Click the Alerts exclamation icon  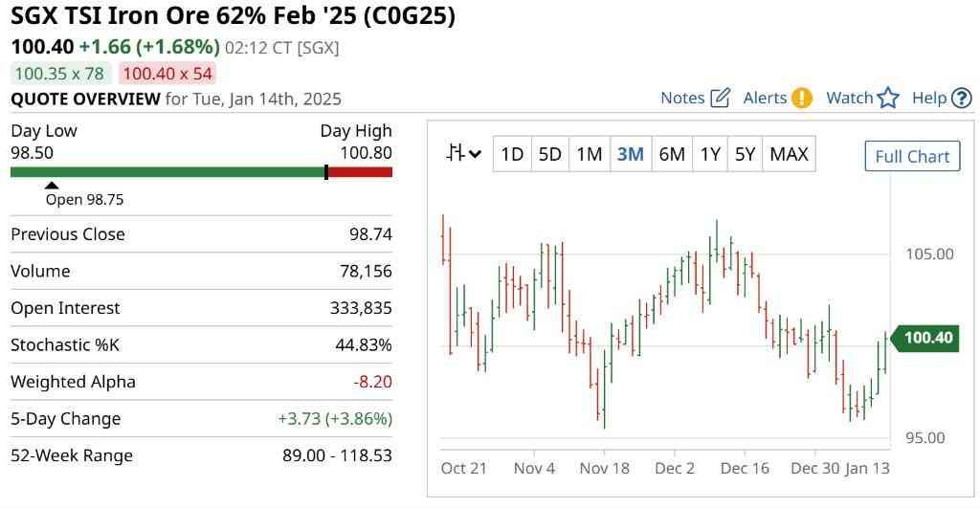801,98
